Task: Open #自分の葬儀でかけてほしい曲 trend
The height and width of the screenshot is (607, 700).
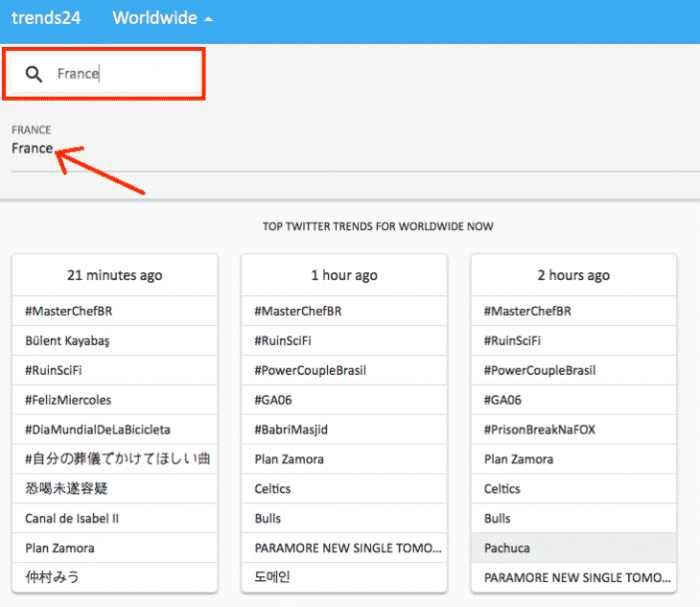Action: coord(117,458)
